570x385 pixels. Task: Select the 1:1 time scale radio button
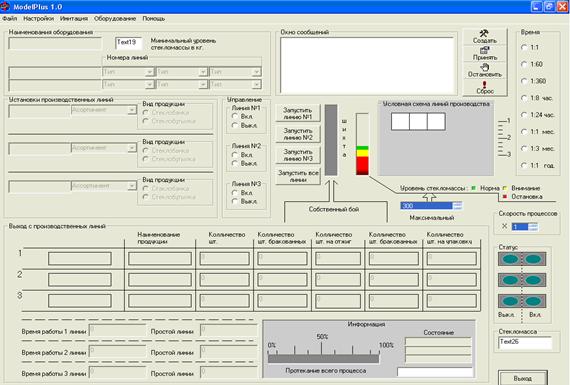pos(524,47)
